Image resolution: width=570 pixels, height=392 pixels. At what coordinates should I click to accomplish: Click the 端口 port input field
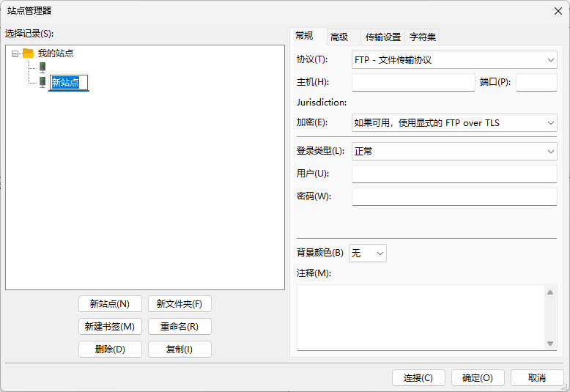coord(536,82)
